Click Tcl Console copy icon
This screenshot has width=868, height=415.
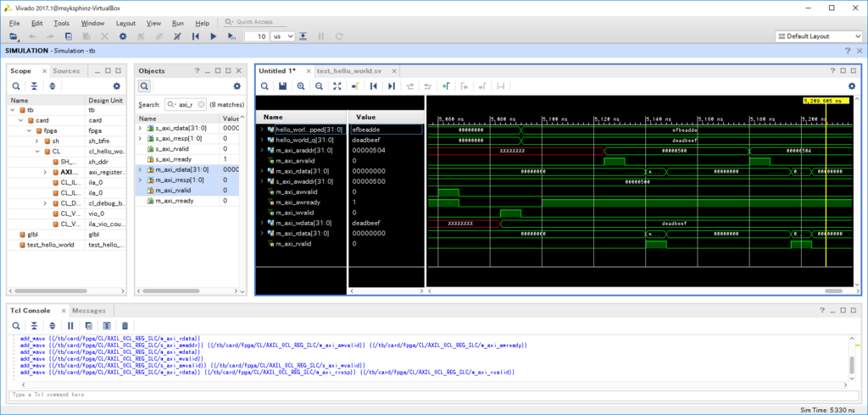pos(88,326)
